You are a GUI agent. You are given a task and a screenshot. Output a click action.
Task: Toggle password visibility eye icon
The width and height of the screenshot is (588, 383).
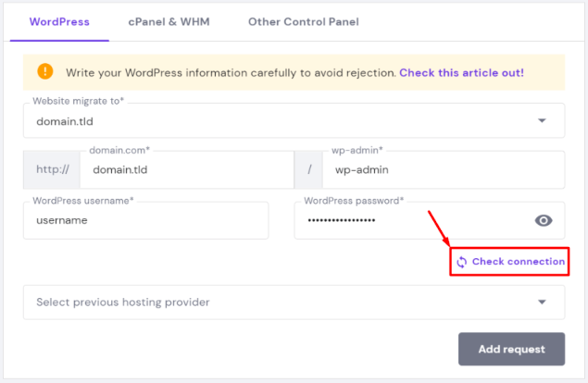(x=544, y=220)
